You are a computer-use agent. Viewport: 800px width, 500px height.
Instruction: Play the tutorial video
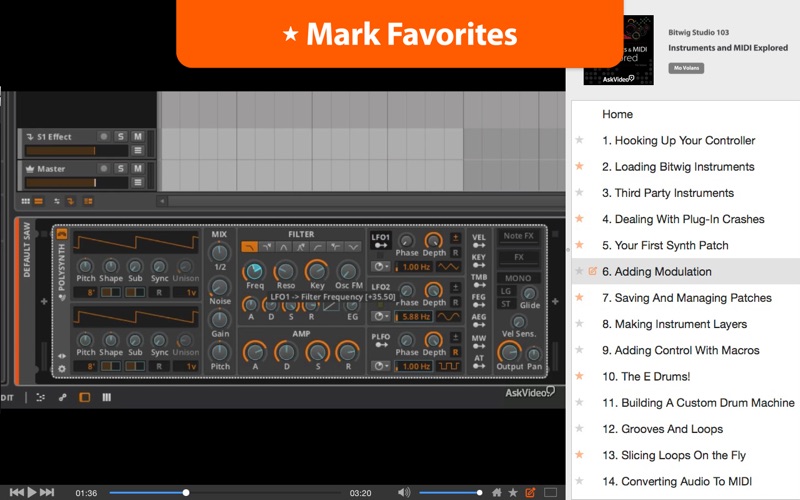click(32, 492)
